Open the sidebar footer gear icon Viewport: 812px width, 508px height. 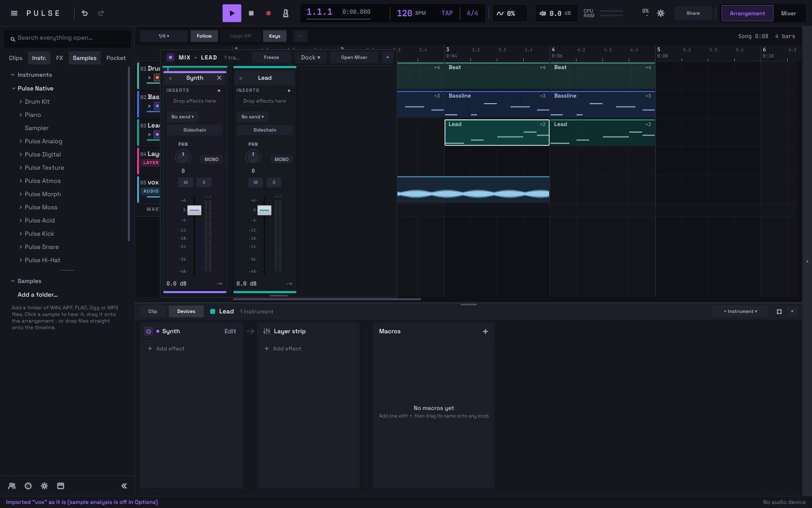coord(45,486)
